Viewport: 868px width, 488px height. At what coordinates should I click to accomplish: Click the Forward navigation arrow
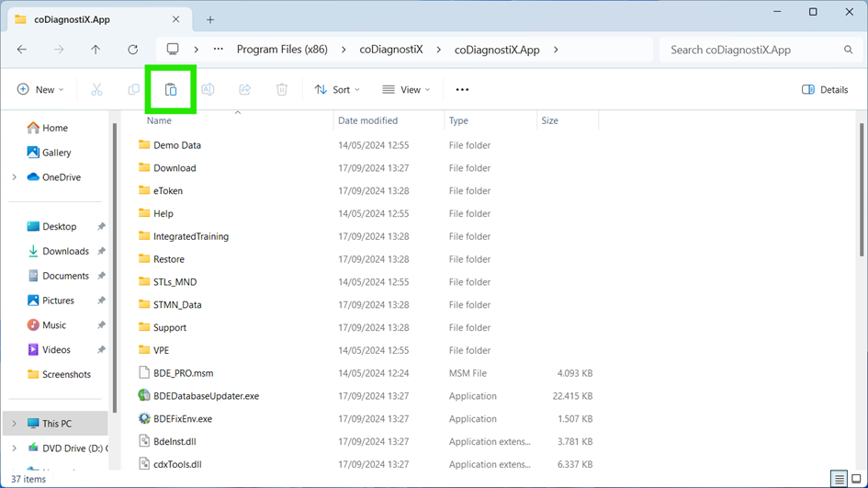point(59,50)
